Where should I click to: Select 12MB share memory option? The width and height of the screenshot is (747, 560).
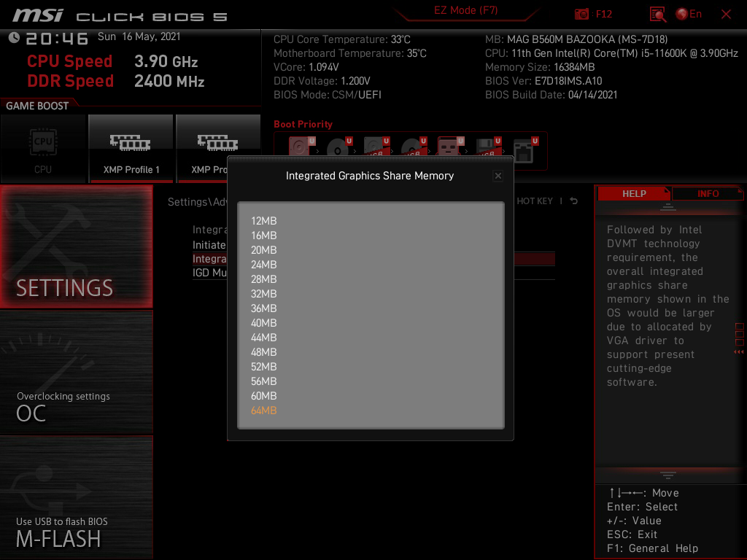pos(263,221)
